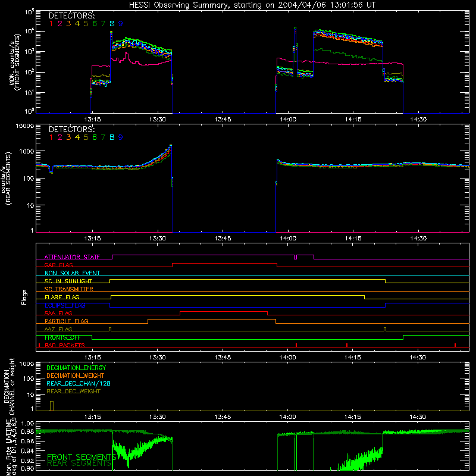Click the NON_SOLAR_EVENT flag label

tap(72, 273)
